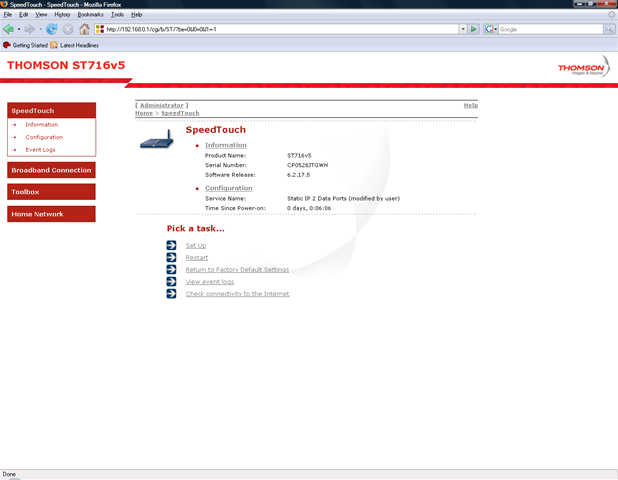Open the History menu
This screenshot has width=618, height=480.
point(62,15)
